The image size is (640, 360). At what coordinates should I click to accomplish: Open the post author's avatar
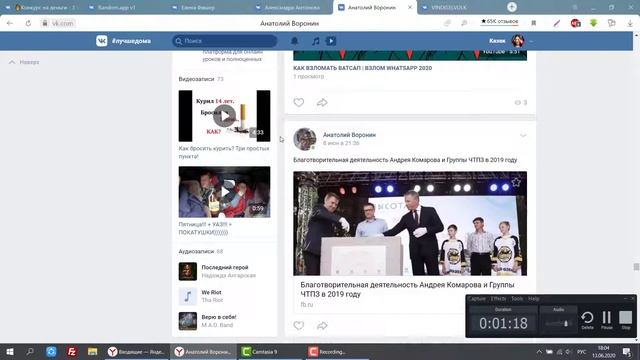[304, 139]
